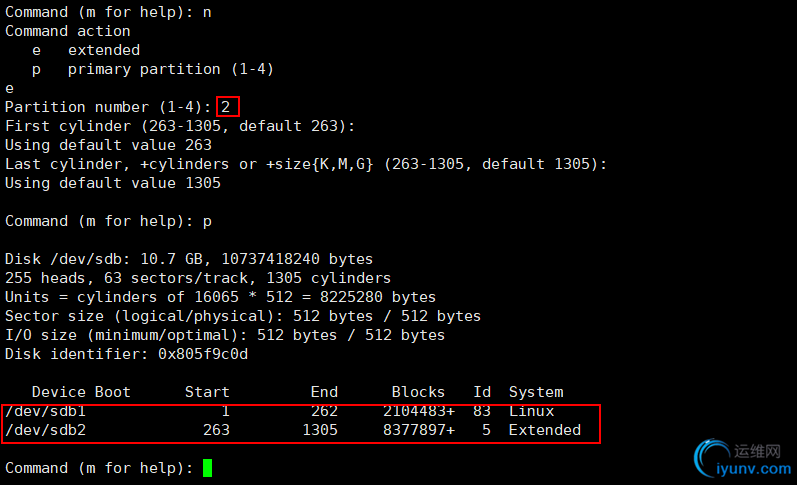Screen dimensions: 797x485
Task: Click the "Blocks" column header
Action: pyautogui.click(x=418, y=392)
